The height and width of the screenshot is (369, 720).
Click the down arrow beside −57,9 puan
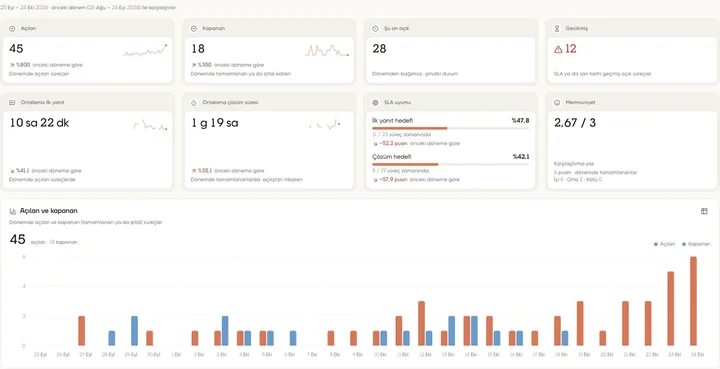(375, 180)
